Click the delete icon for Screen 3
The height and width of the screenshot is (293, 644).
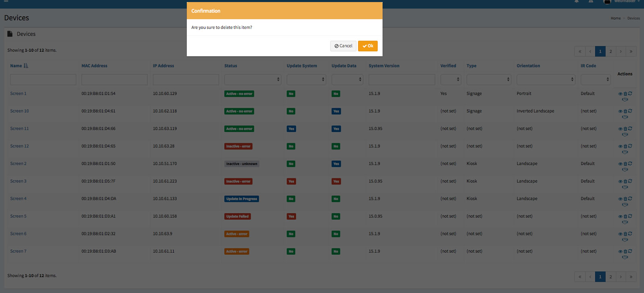(625, 181)
